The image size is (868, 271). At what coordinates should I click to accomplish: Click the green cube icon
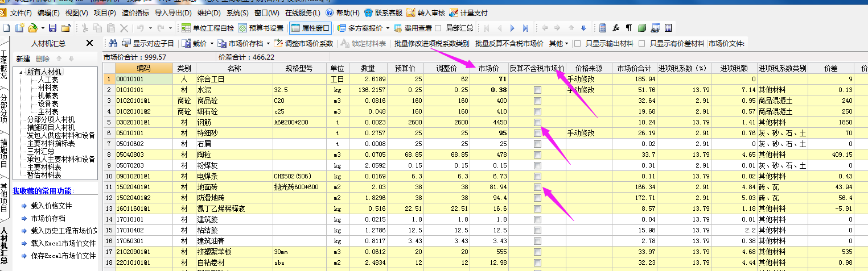(x=642, y=28)
